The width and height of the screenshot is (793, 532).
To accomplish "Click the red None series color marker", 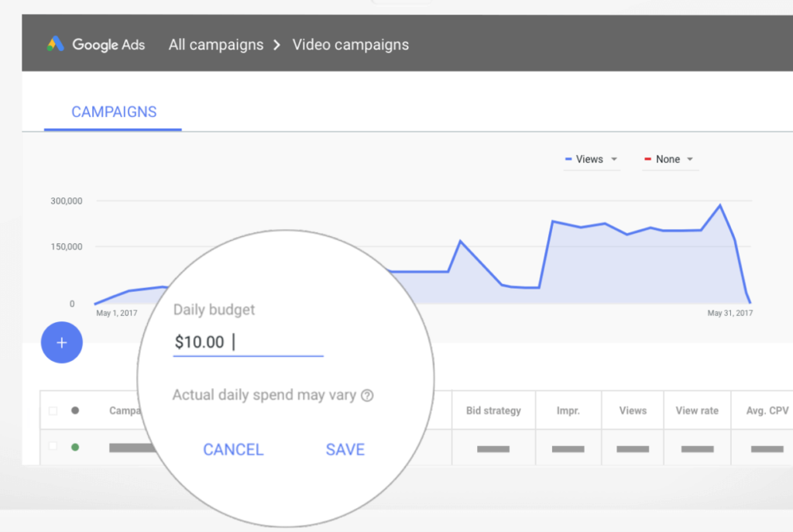I will (x=647, y=160).
